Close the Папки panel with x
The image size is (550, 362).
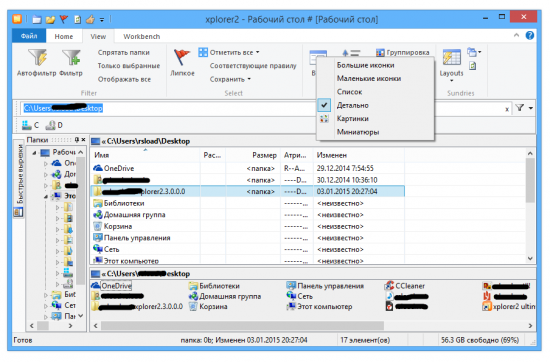coord(83,140)
